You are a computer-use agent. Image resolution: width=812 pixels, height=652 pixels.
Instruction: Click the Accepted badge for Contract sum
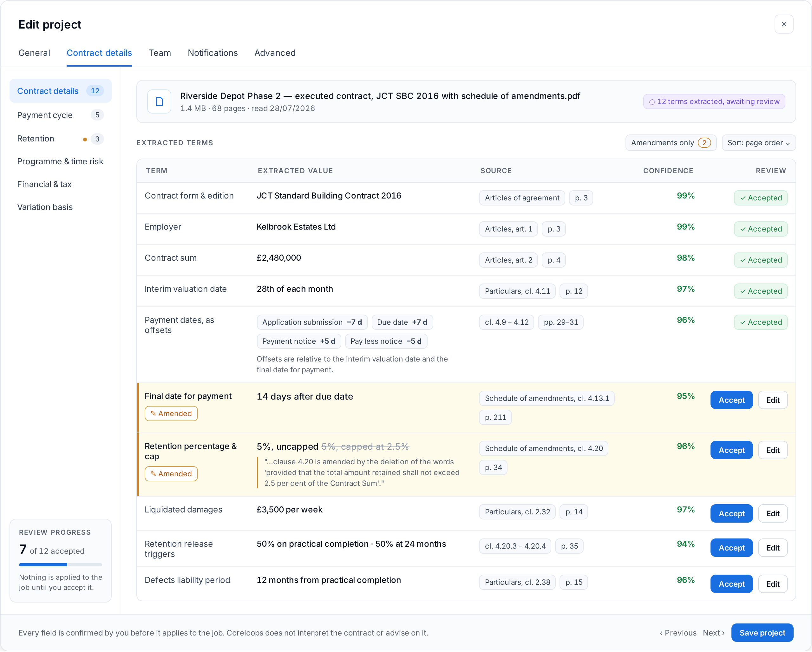[760, 260]
